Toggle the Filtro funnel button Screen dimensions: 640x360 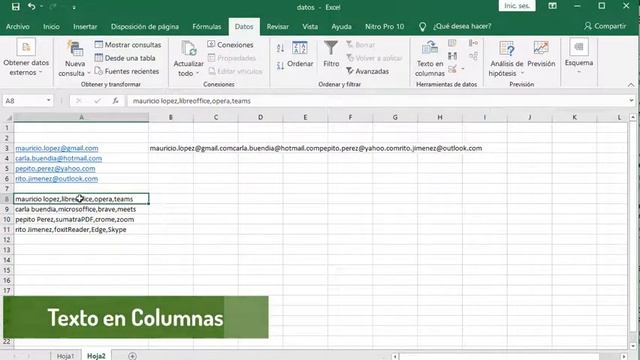[x=331, y=54]
